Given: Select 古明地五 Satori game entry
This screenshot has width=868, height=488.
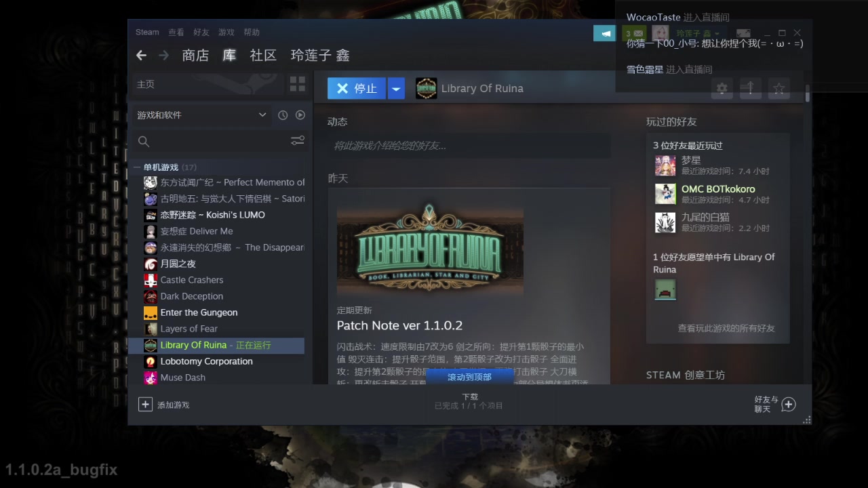Looking at the screenshot, I should (224, 199).
